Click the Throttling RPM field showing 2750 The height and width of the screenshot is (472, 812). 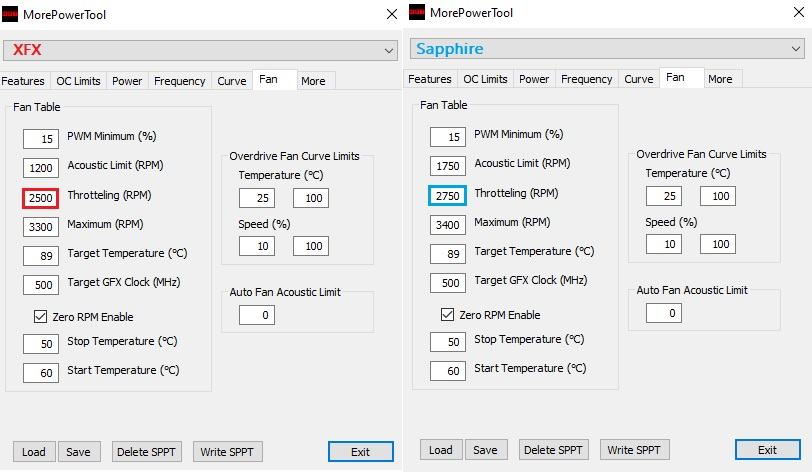click(x=447, y=196)
